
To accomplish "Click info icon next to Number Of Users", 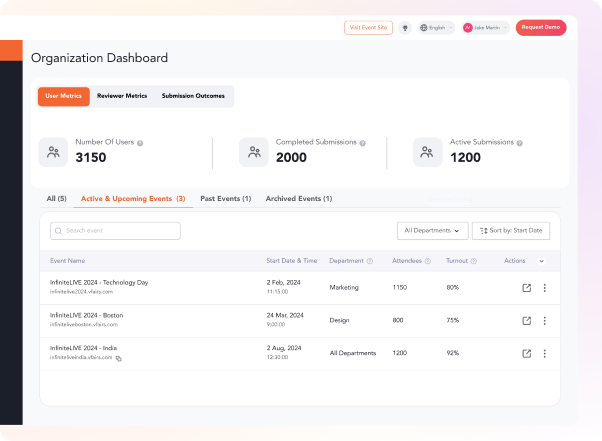I will point(140,143).
